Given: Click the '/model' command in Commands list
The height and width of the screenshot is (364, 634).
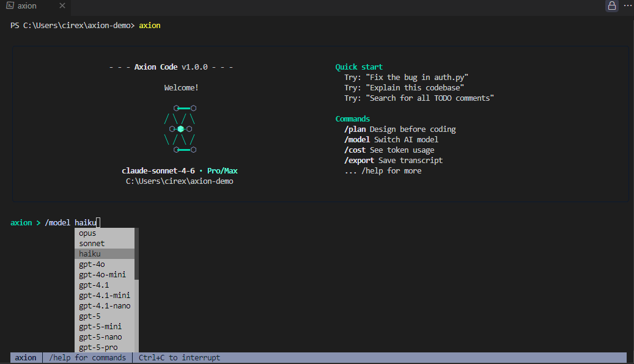Looking at the screenshot, I should 357,140.
